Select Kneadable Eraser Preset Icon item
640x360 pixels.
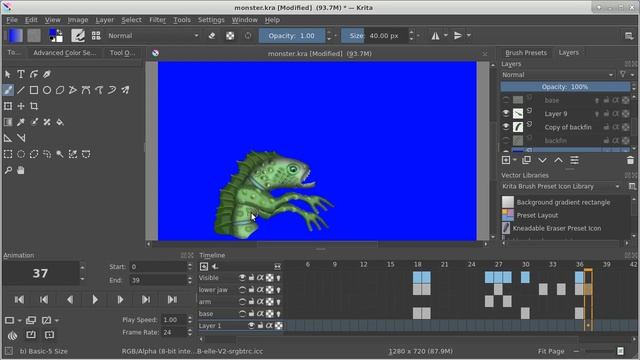[557, 229]
